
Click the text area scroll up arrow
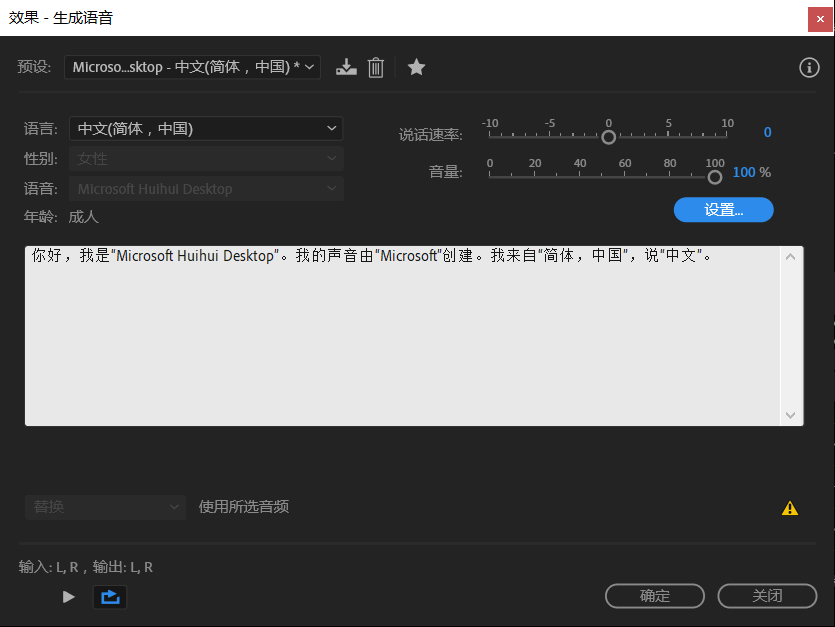791,257
